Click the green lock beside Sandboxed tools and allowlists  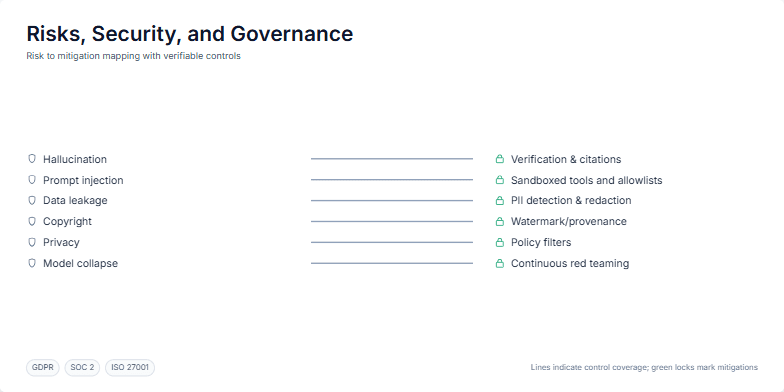point(500,180)
